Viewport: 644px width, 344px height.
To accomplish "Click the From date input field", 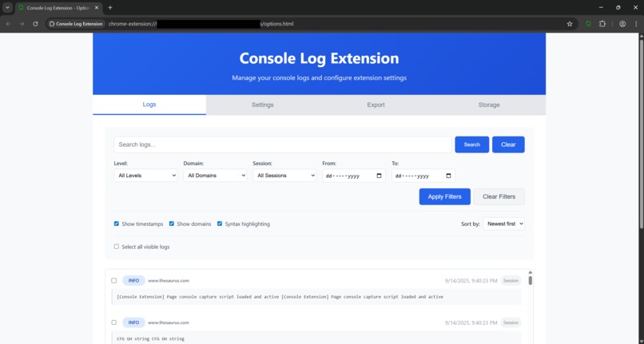I will 354,176.
